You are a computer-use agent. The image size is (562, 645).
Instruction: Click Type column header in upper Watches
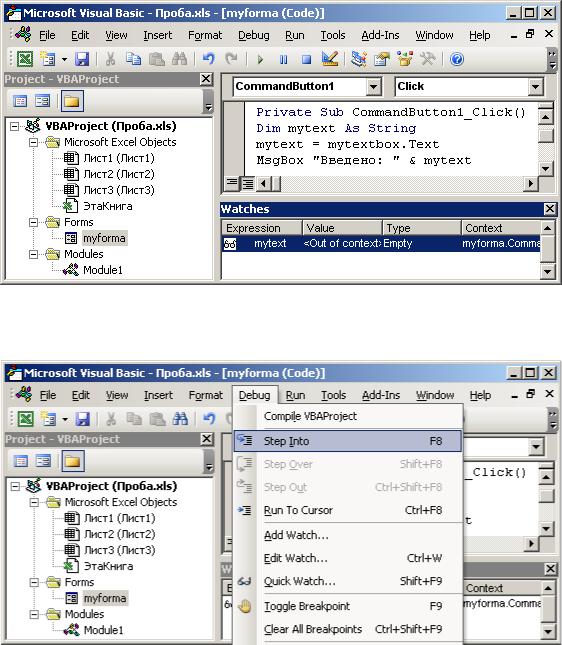pyautogui.click(x=421, y=228)
